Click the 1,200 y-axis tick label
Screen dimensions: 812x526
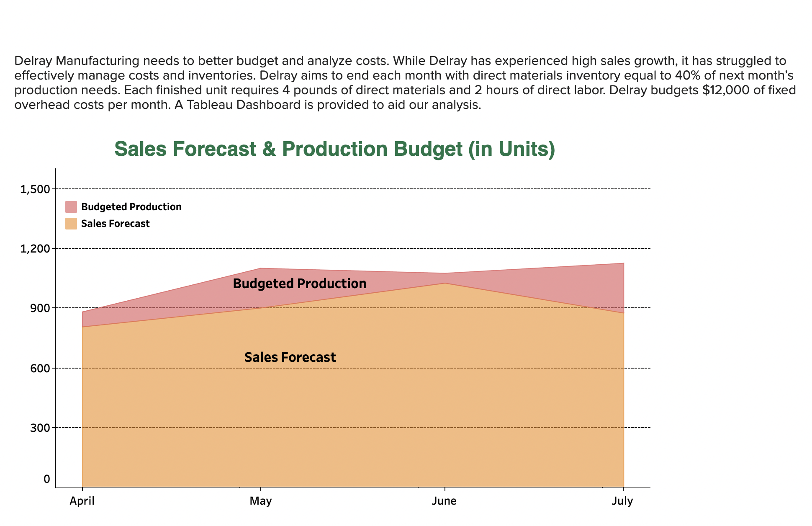tap(36, 249)
